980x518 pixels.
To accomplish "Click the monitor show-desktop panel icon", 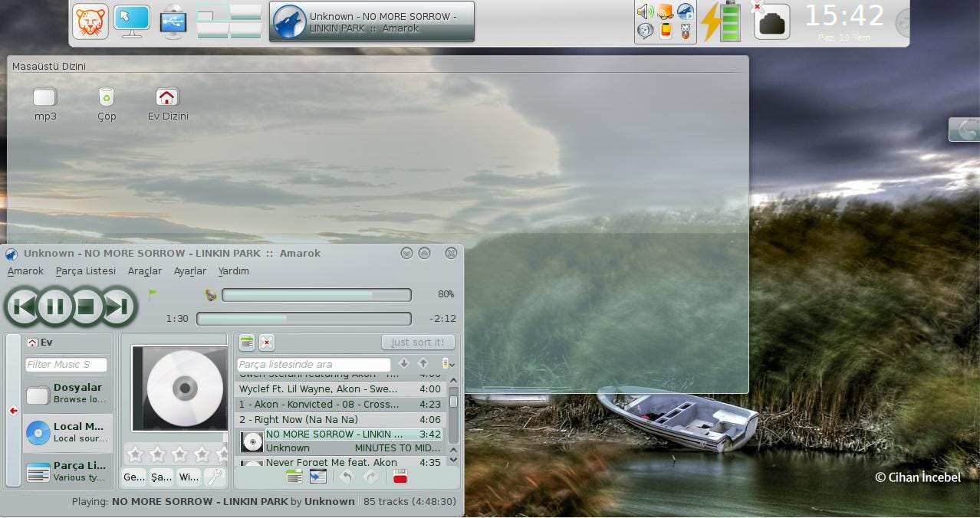I will [x=131, y=21].
